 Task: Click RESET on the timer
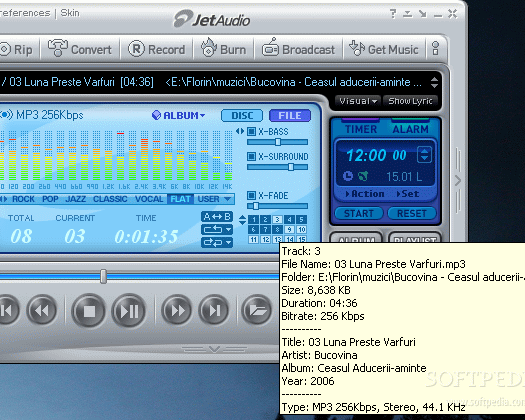point(412,213)
